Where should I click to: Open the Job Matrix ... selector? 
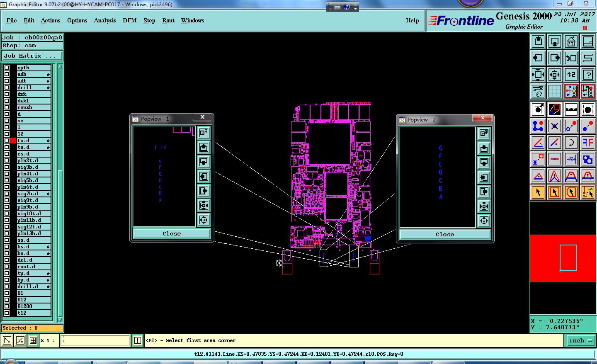coord(32,56)
